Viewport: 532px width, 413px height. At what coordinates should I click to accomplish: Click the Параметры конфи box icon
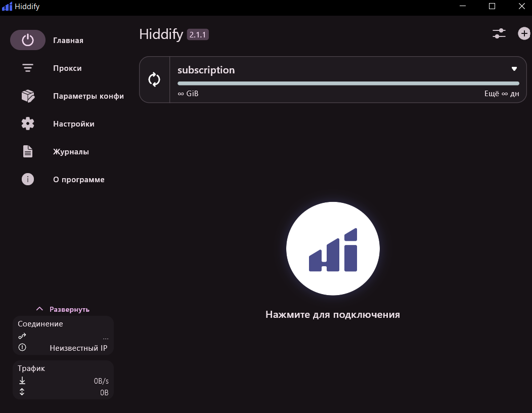tap(28, 96)
